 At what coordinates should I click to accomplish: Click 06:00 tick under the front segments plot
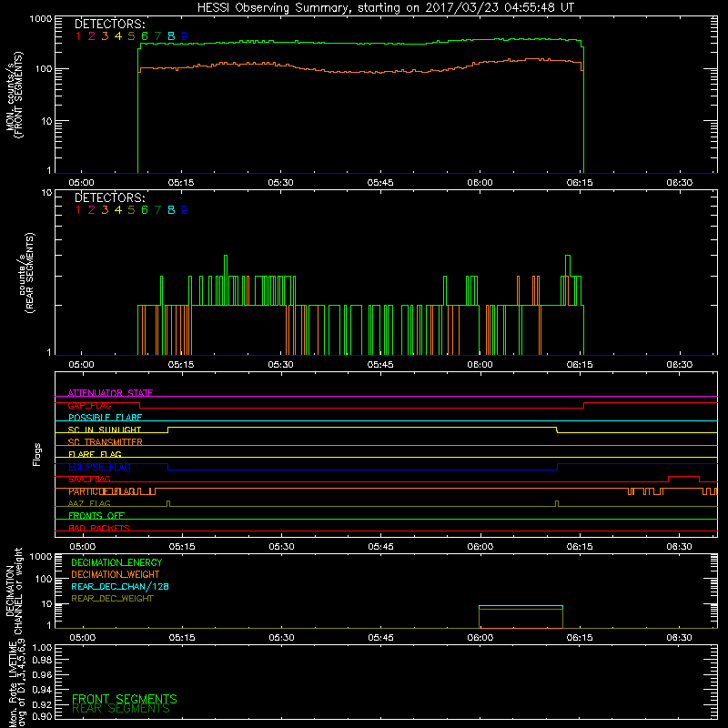point(480,183)
